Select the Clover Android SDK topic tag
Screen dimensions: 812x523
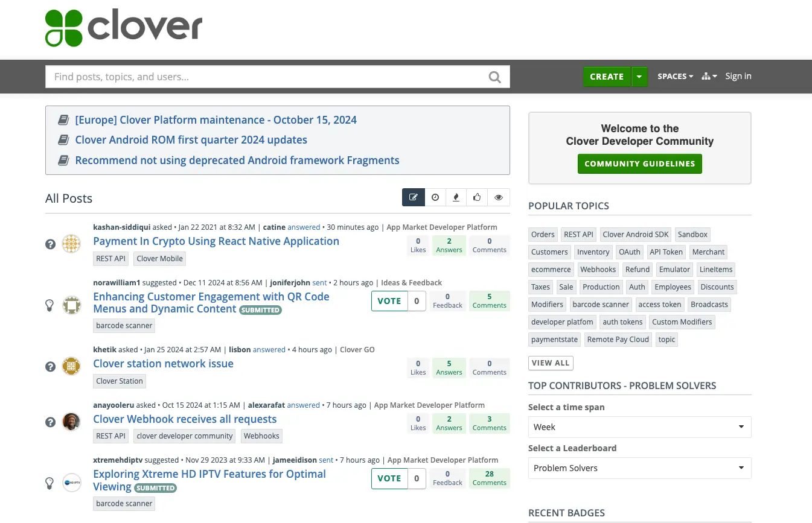(636, 235)
